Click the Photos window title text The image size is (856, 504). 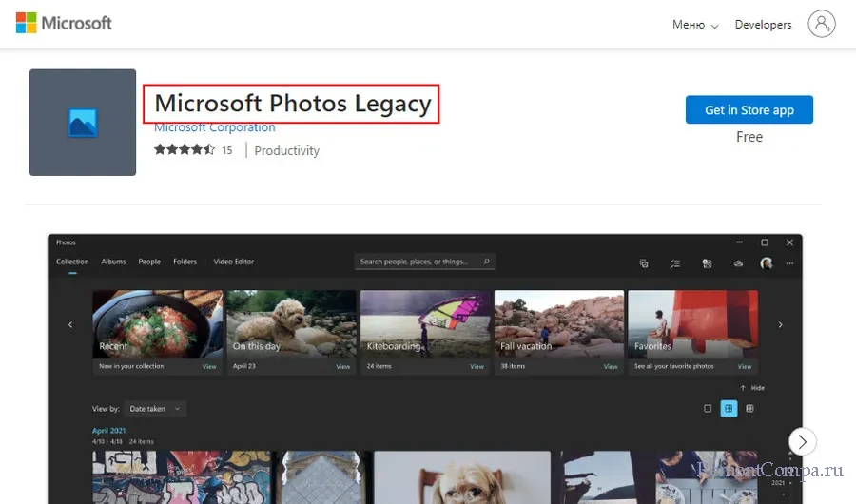click(x=66, y=242)
